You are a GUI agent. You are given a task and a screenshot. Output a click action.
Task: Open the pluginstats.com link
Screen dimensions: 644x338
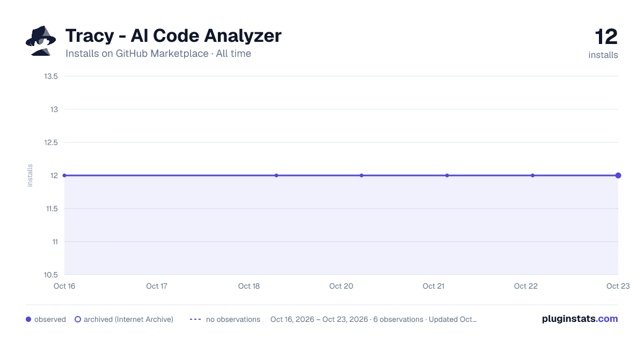[x=580, y=319]
